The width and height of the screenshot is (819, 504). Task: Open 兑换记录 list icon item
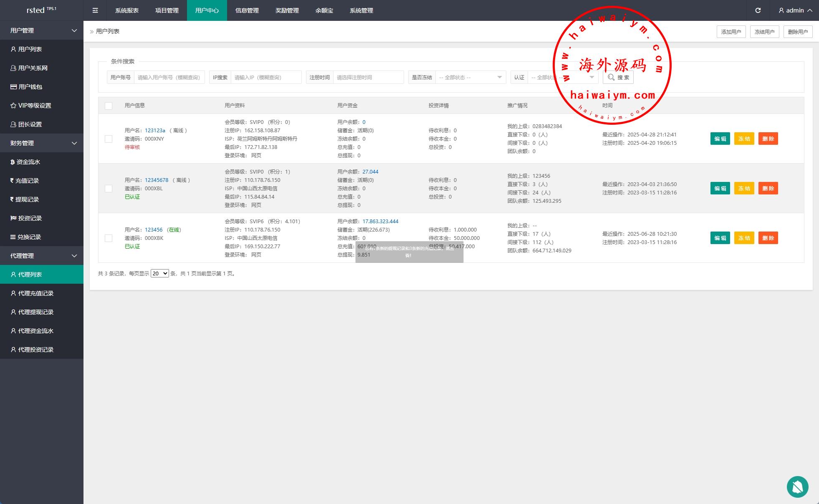[x=29, y=237]
